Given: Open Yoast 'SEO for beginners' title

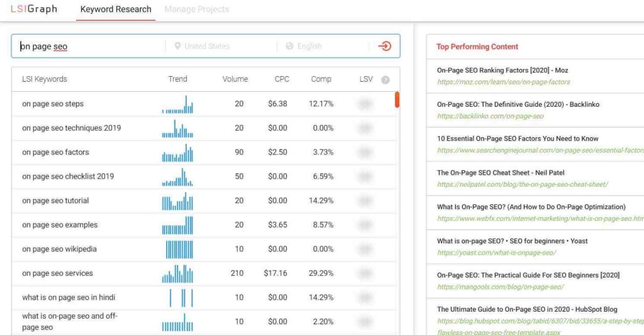Looking at the screenshot, I should point(512,241).
